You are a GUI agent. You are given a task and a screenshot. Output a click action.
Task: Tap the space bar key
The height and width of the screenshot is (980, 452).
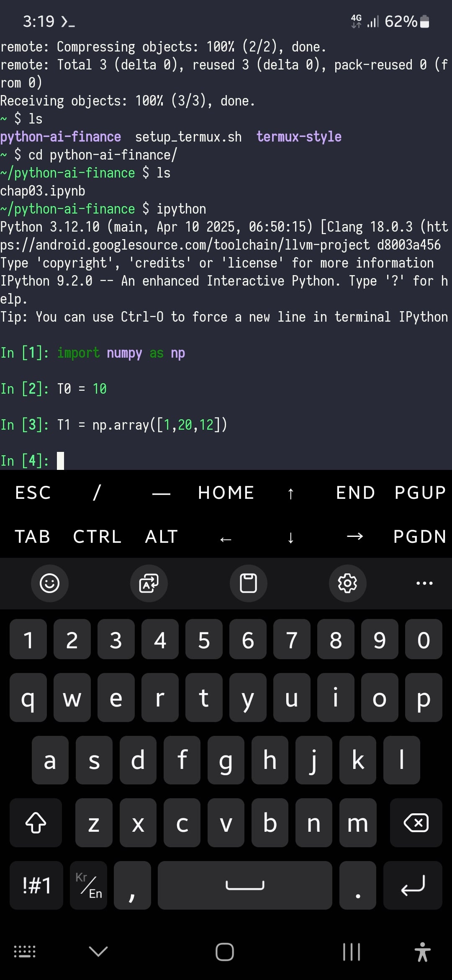pyautogui.click(x=245, y=885)
